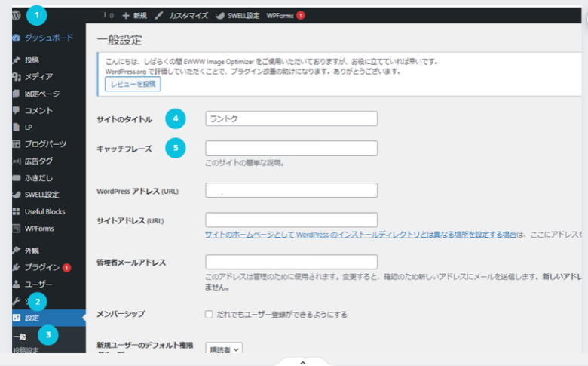
Task: Open the サイトのホームページとして WordPress link
Action: pos(360,235)
